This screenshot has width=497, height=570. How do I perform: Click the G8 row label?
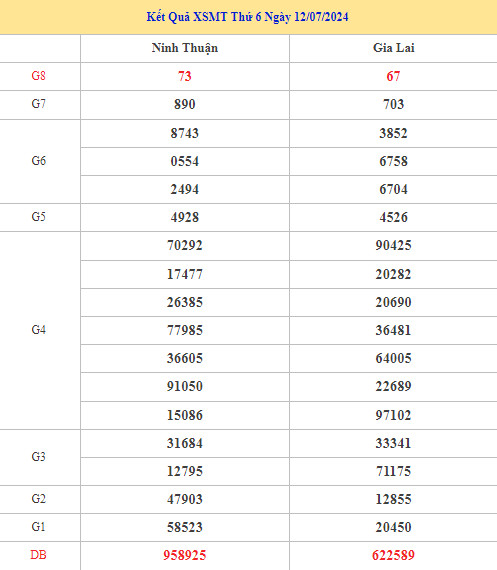pyautogui.click(x=39, y=76)
